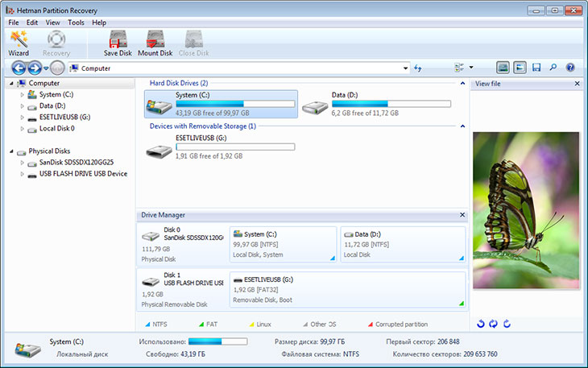The width and height of the screenshot is (588, 368).
Task: Open search with the magnifier icon
Action: (x=553, y=68)
